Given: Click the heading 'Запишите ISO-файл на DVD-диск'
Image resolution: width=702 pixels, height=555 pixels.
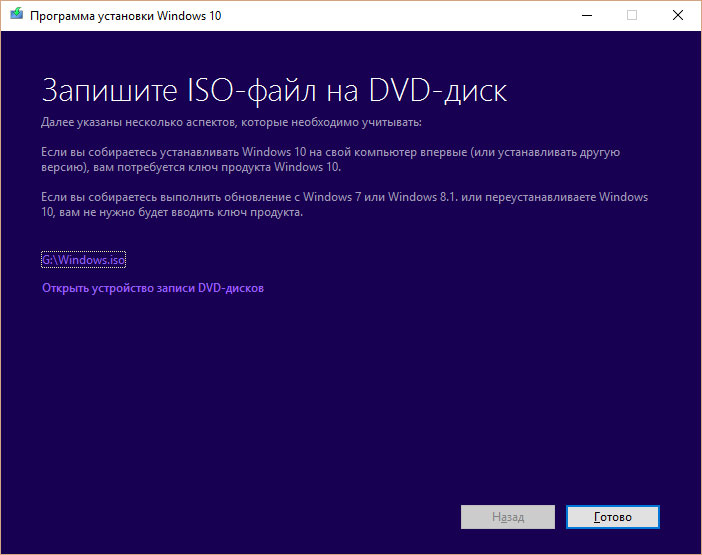Looking at the screenshot, I should coord(274,91).
